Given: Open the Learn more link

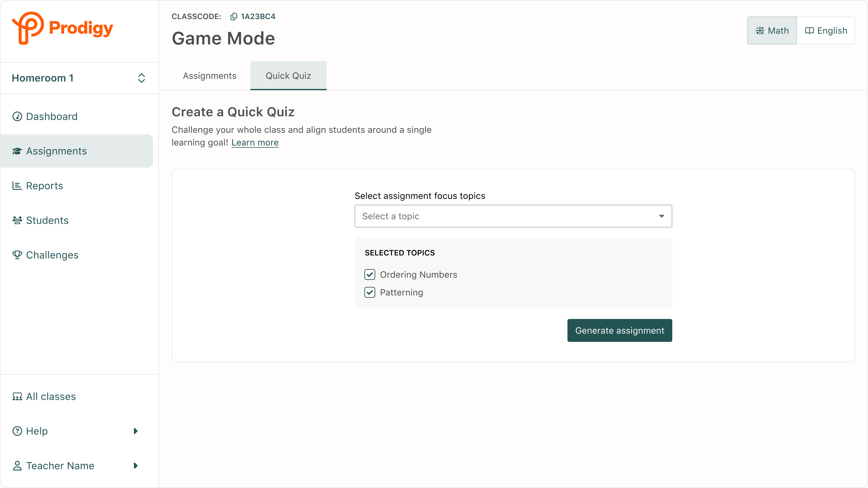Looking at the screenshot, I should point(255,143).
